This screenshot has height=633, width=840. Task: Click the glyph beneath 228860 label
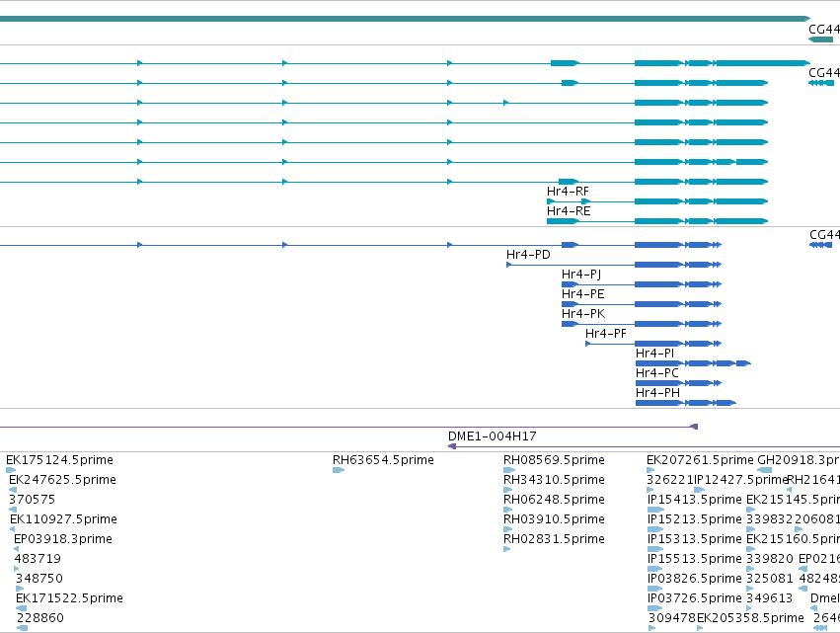tap(23, 628)
